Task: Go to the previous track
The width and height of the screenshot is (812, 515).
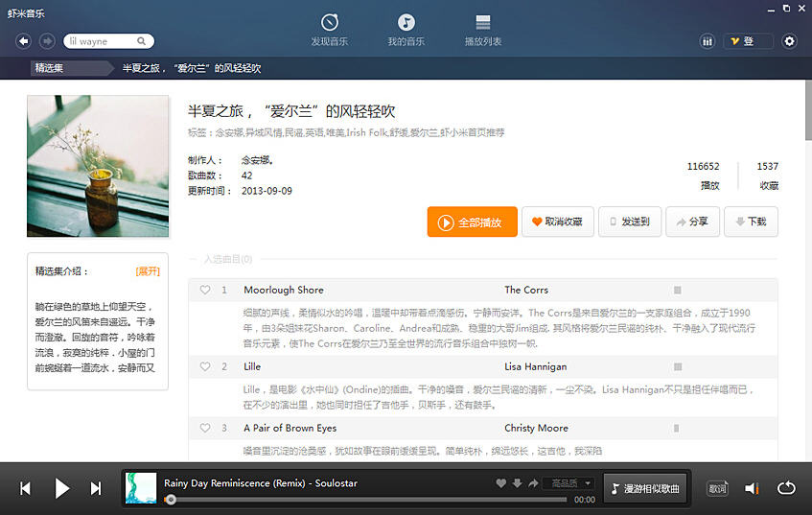Action: point(26,489)
